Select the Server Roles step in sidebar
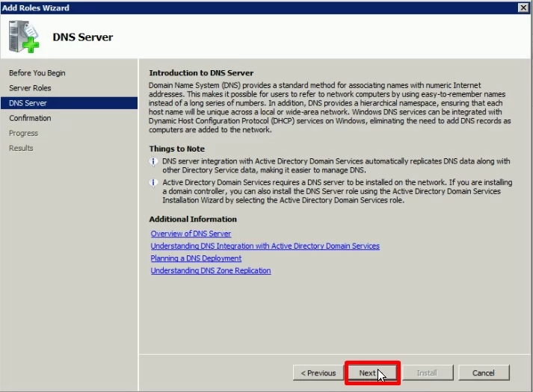 point(30,88)
